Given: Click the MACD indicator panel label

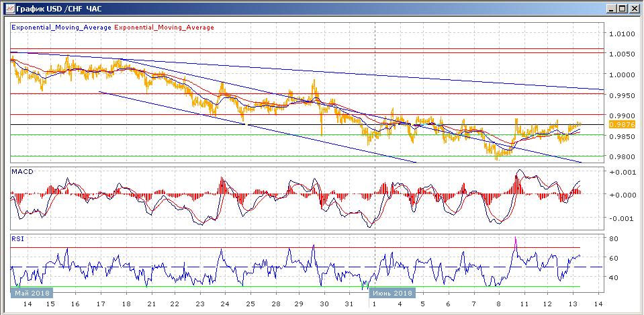Looking at the screenshot, I should pyautogui.click(x=22, y=172).
